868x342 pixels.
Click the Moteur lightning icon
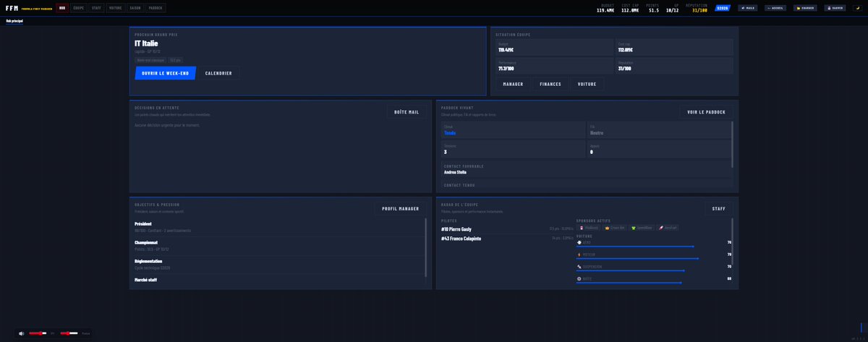(x=579, y=255)
